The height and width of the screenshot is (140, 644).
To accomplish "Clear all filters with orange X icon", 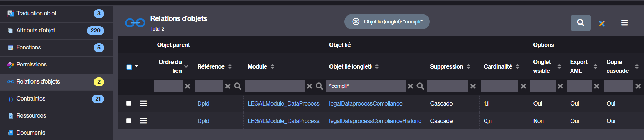I will pyautogui.click(x=602, y=23).
